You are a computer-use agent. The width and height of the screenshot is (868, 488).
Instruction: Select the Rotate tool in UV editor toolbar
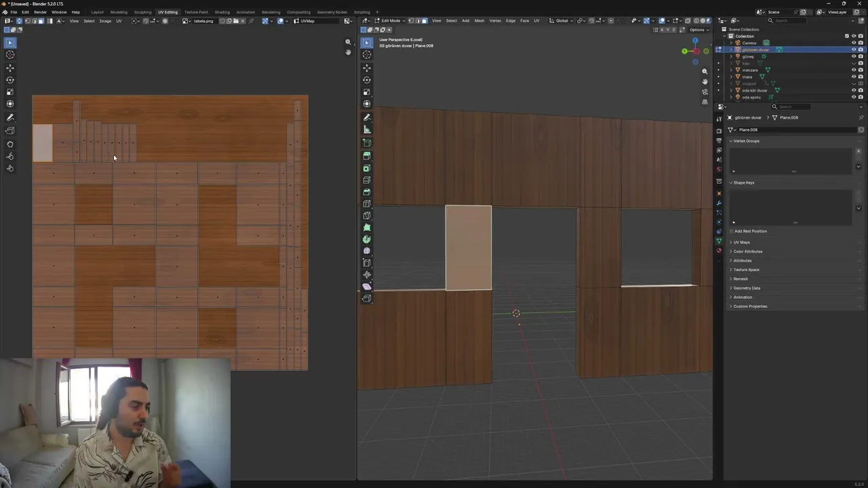click(10, 80)
